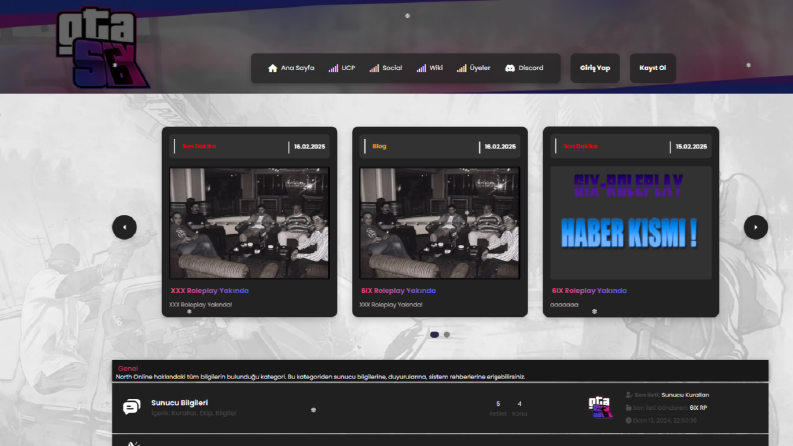Click the 15.02.2025 date on the third card
793x446 pixels.
691,147
